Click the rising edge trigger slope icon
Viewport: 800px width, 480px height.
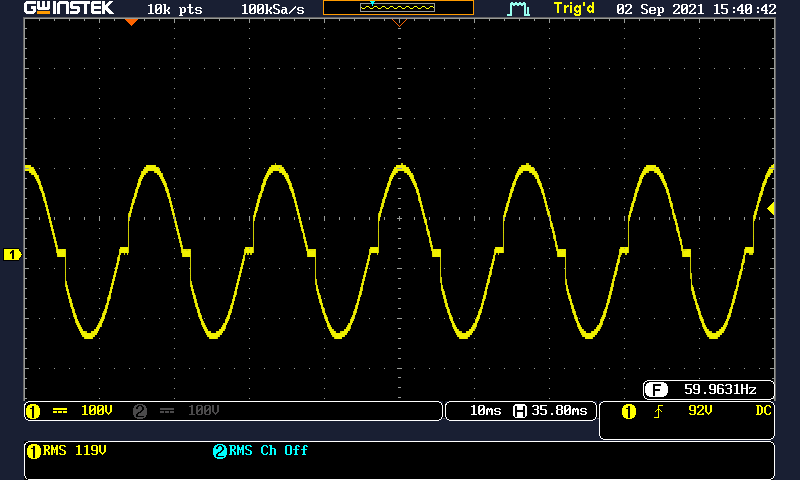(659, 411)
